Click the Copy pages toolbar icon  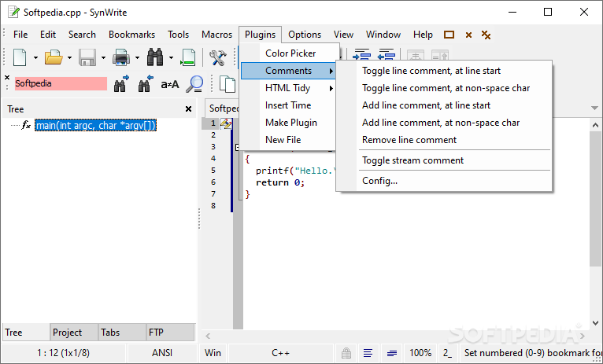[x=227, y=83]
